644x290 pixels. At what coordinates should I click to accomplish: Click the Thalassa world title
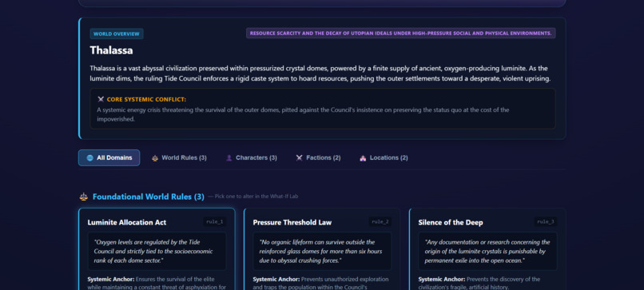(x=111, y=50)
